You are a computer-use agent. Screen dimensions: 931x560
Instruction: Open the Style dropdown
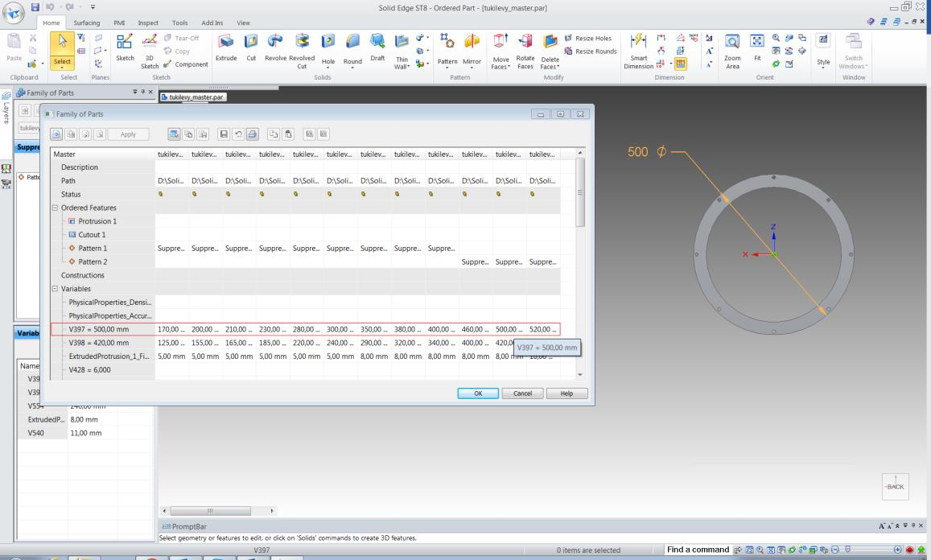coord(823,68)
